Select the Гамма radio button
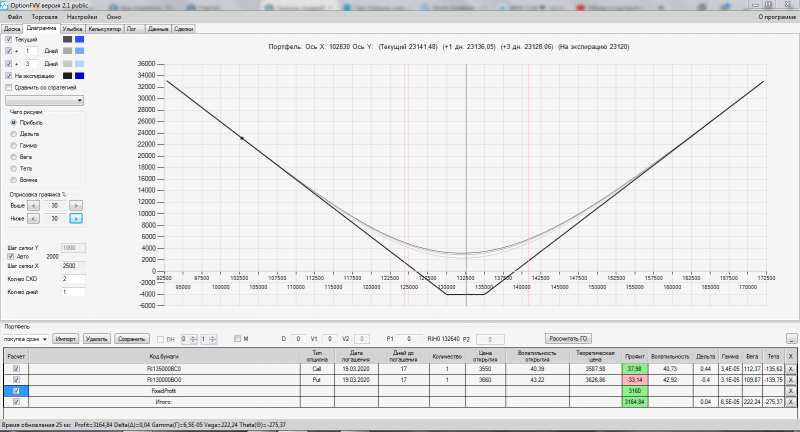 click(13, 145)
